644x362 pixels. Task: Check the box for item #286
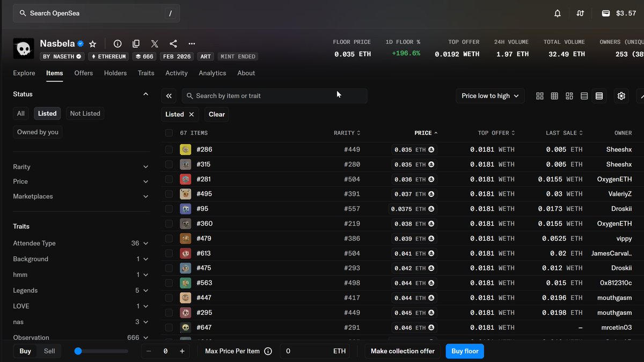coord(169,150)
